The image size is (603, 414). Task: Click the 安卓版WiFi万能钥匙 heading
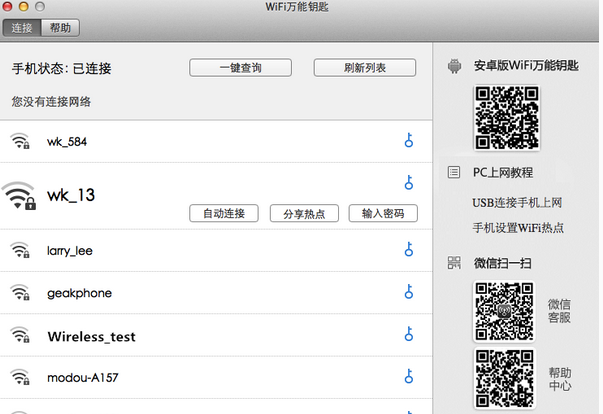[526, 66]
